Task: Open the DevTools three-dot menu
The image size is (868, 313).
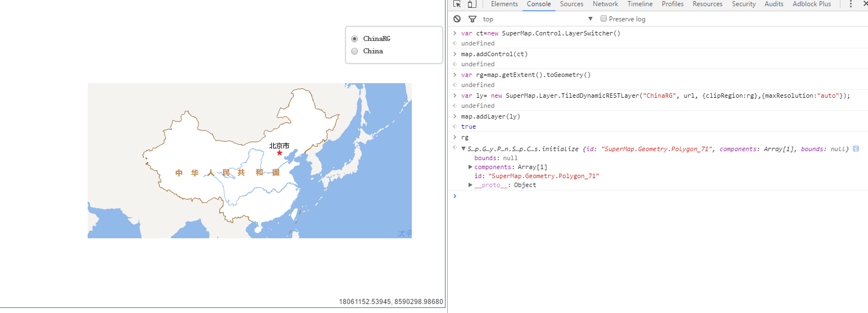Action: (851, 4)
